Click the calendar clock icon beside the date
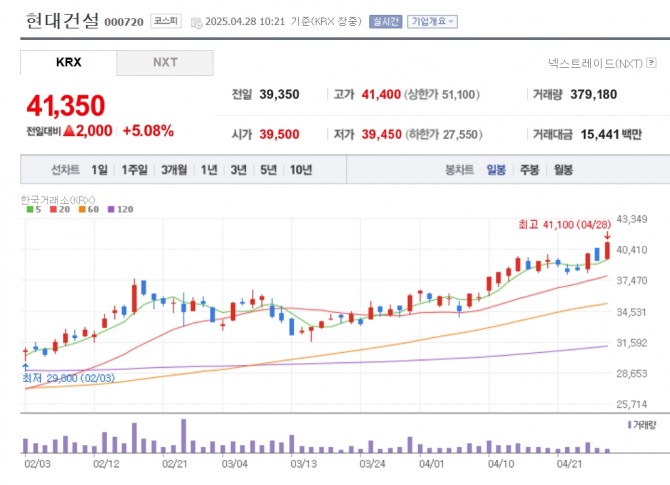The image size is (670, 485). point(197,23)
